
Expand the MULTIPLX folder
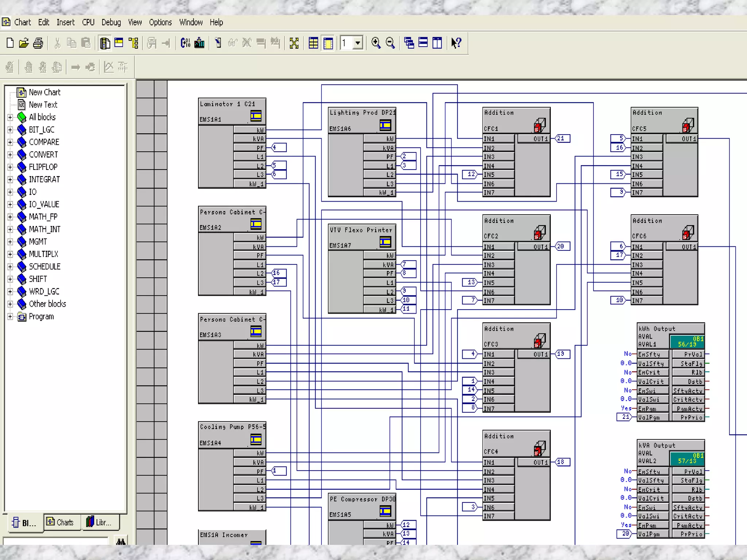point(10,254)
